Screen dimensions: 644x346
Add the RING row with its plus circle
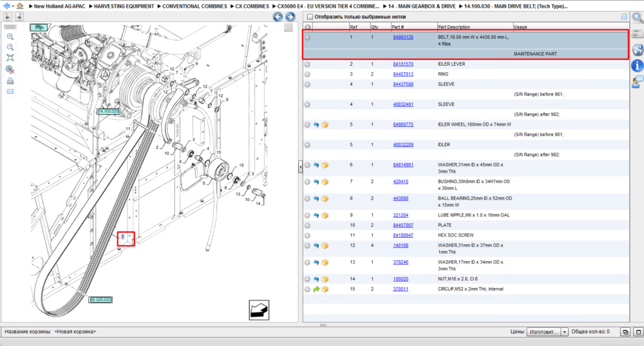click(307, 74)
